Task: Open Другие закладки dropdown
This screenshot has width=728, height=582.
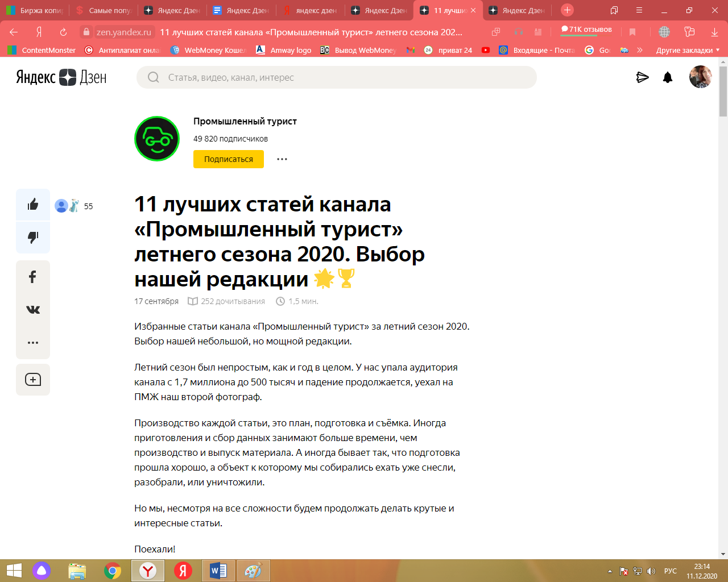Action: point(688,50)
